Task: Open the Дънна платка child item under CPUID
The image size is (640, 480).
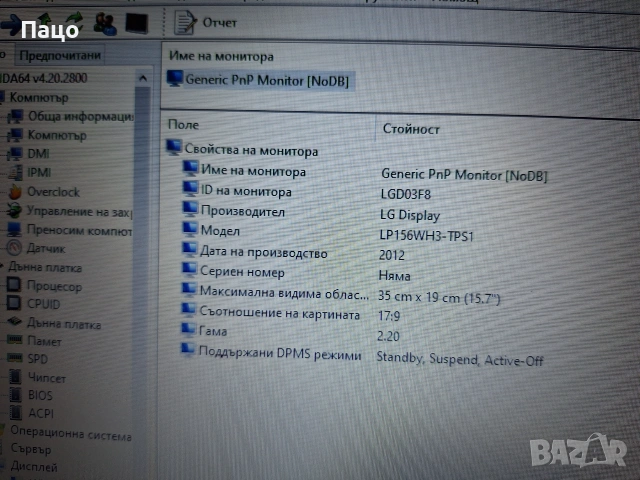Action: click(55, 324)
